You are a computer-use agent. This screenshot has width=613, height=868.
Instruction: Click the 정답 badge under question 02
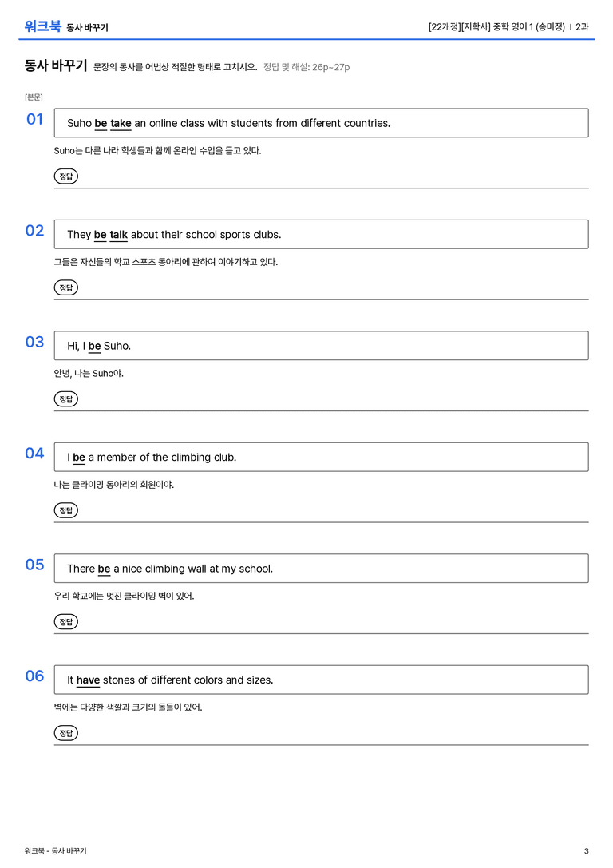click(65, 287)
